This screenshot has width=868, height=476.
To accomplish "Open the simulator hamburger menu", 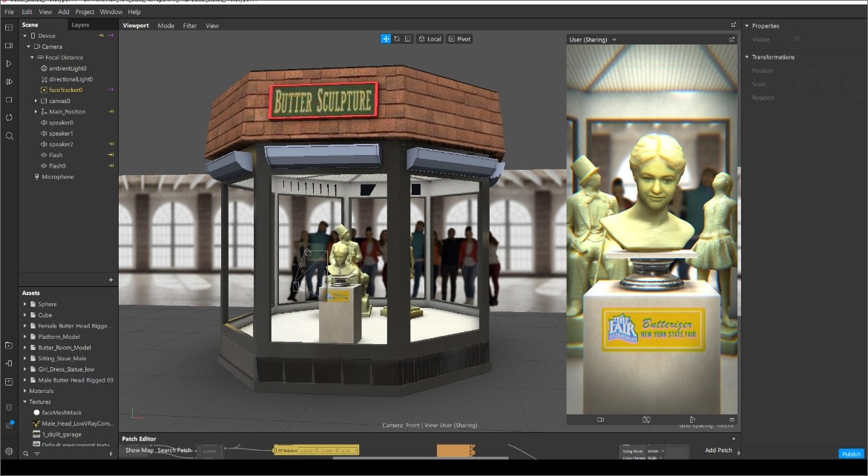I will click(731, 420).
